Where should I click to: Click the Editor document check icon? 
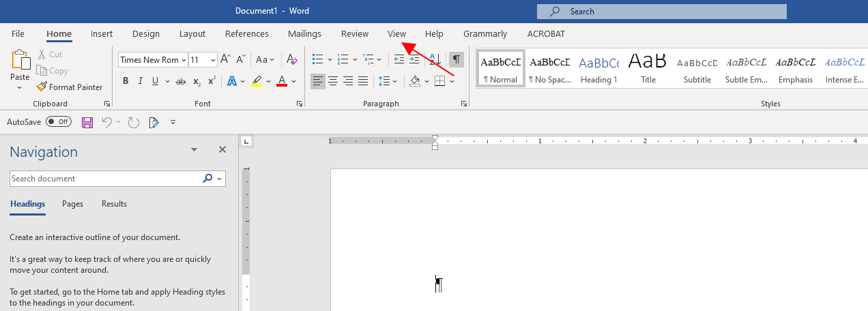point(154,123)
